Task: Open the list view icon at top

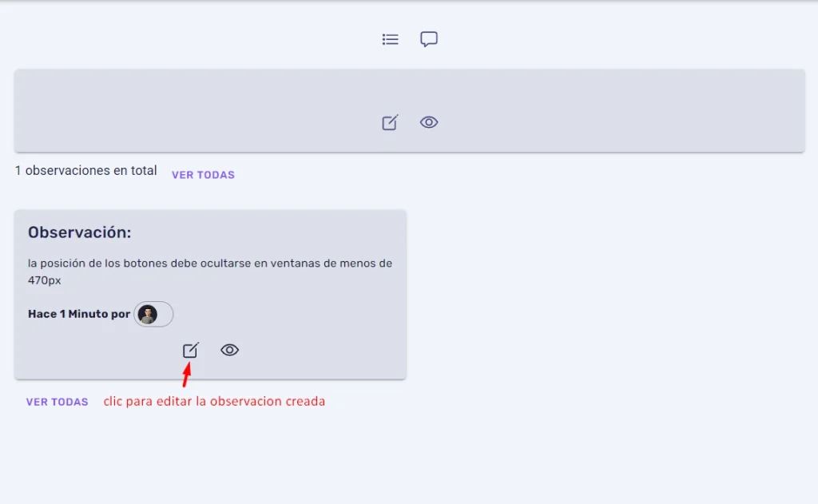Action: [390, 39]
